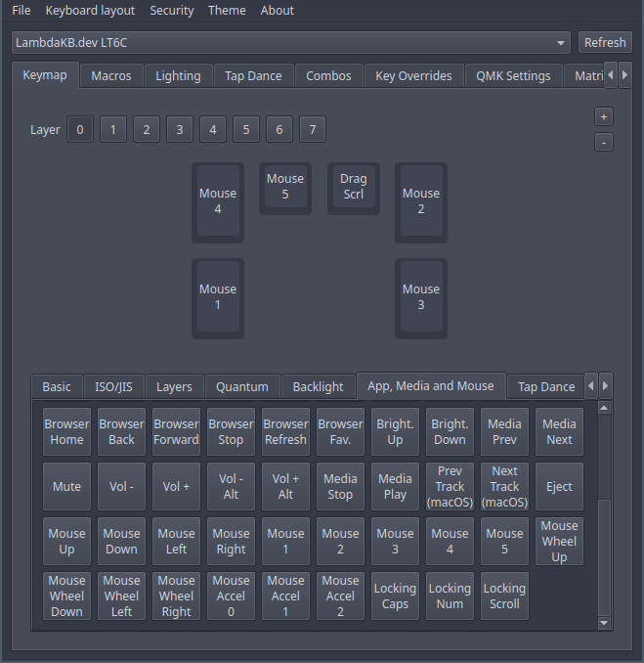Screen dimensions: 644x663
Task: Open the Layers keycode tab
Action: click(x=174, y=387)
